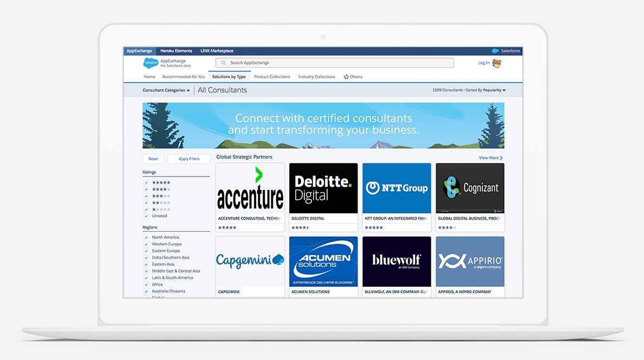Open the Accenture consultant logo tile
Screen dimensions: 644x360
[x=250, y=188]
